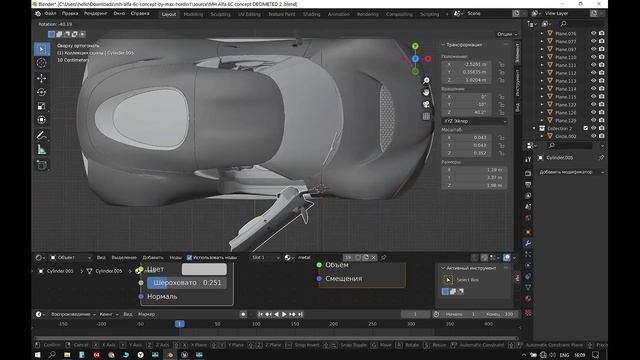Switch to the Sculpting workspace tab

[x=220, y=14]
